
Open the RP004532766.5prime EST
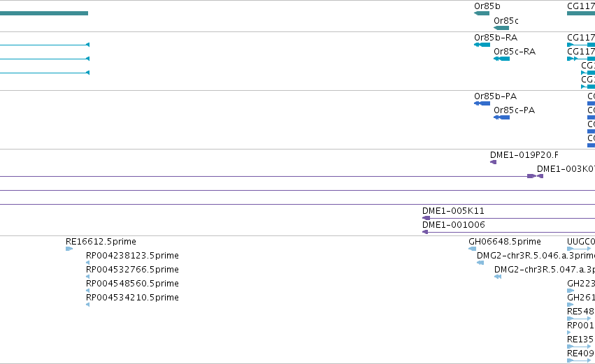(x=87, y=277)
